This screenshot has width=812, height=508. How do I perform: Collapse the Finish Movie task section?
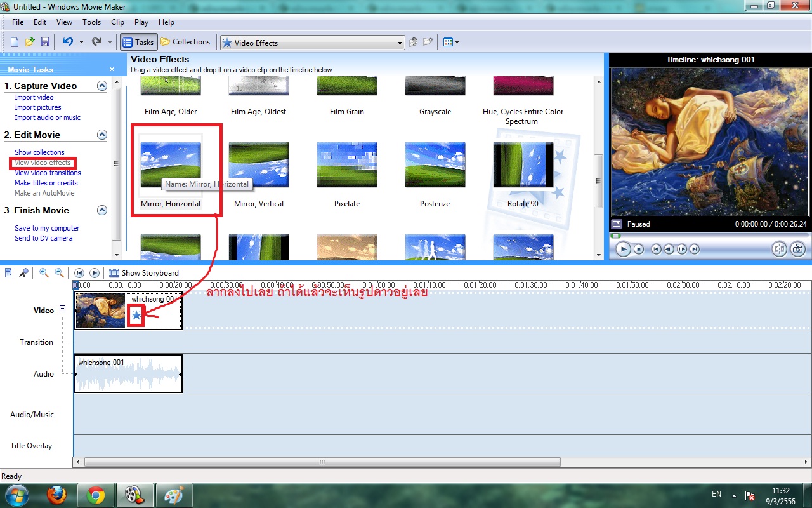tap(101, 210)
